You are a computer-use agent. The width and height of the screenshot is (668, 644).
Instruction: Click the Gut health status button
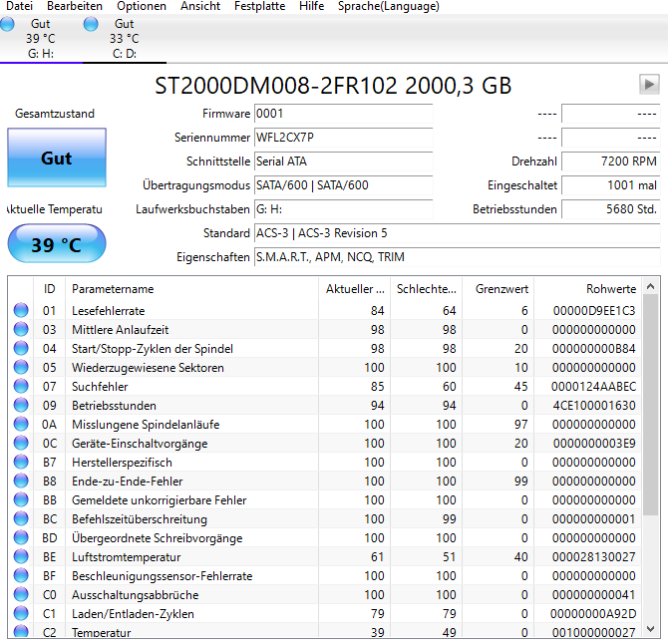point(57,158)
